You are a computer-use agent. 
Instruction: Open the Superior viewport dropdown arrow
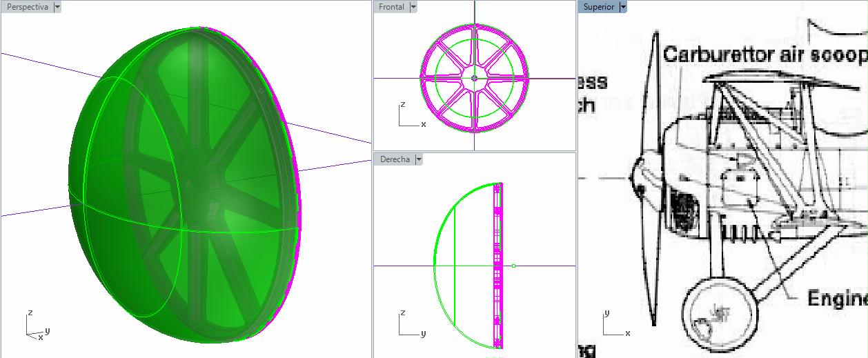click(623, 7)
